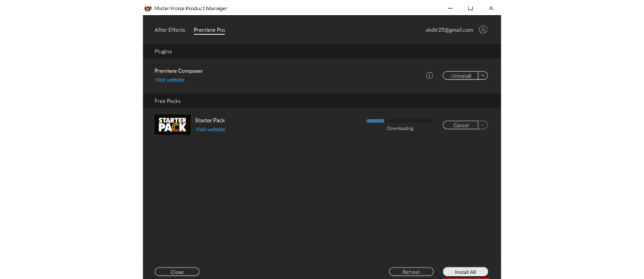Select the Premiere Pro tab

209,30
